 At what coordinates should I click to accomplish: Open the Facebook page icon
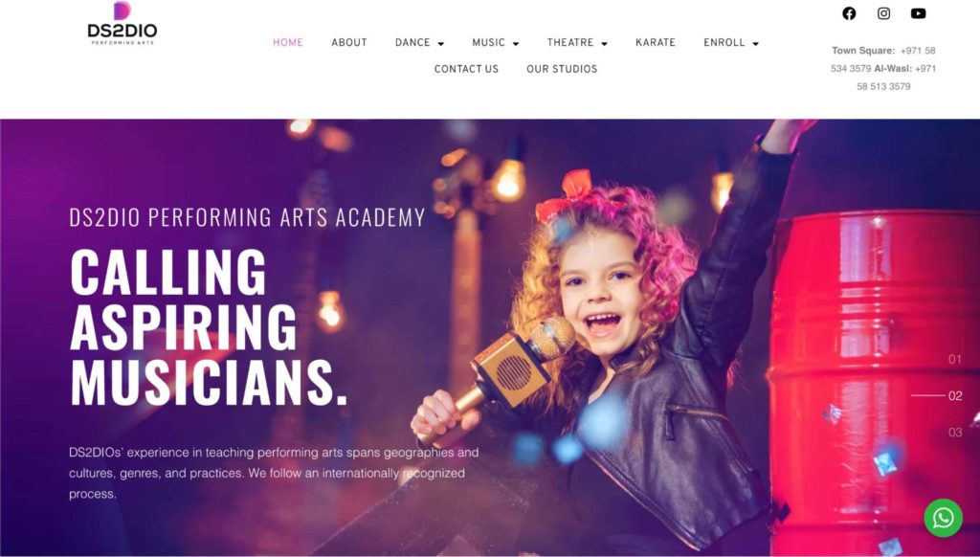(x=849, y=13)
